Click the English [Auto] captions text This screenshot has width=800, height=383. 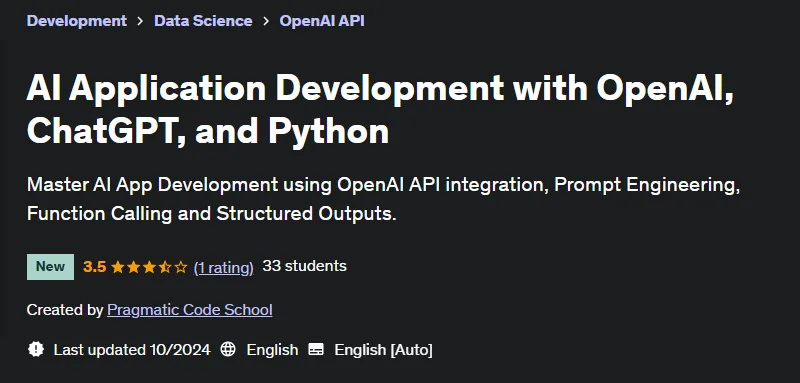pos(383,350)
